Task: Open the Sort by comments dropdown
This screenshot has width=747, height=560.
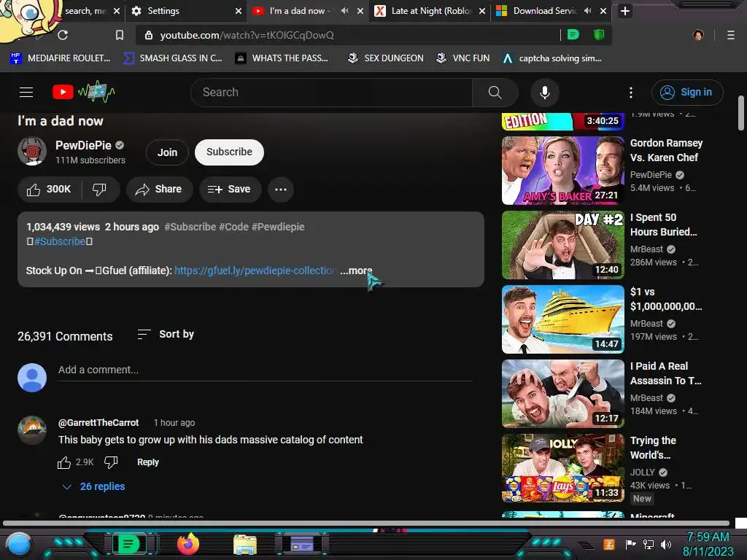Action: (x=166, y=334)
